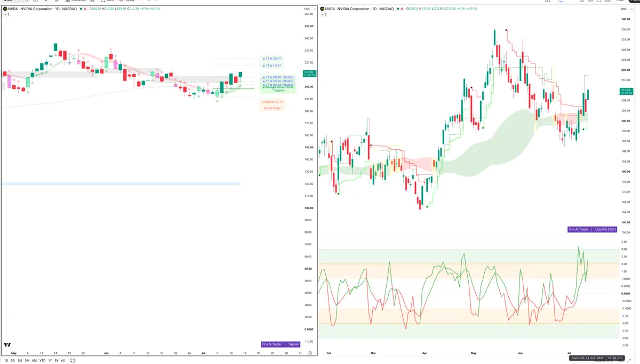This screenshot has width=640, height=364.
Task: Select the 5D time range
Action: tap(12, 360)
